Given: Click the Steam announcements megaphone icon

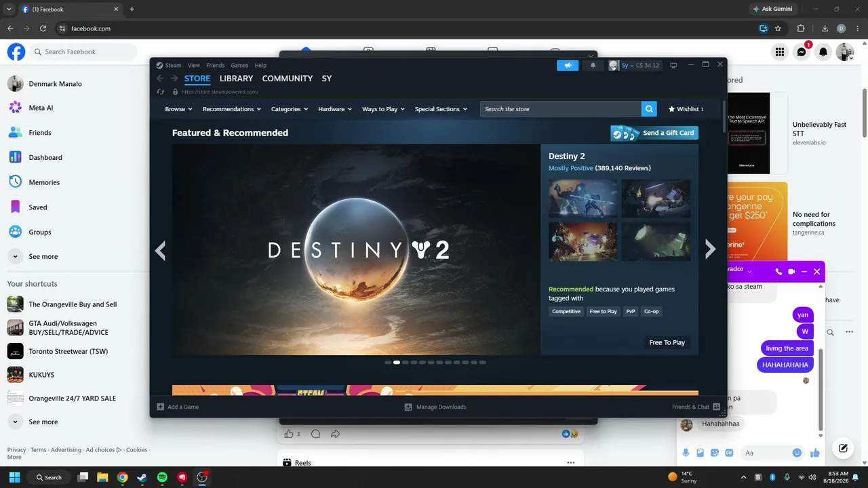Looking at the screenshot, I should pyautogui.click(x=568, y=65).
